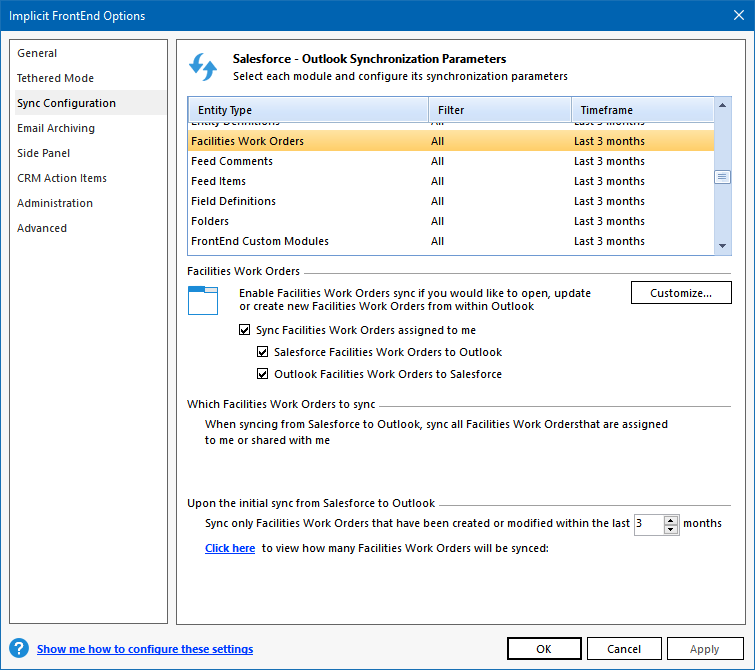Image resolution: width=755 pixels, height=670 pixels.
Task: Open the Advanced settings section
Action: pos(42,228)
